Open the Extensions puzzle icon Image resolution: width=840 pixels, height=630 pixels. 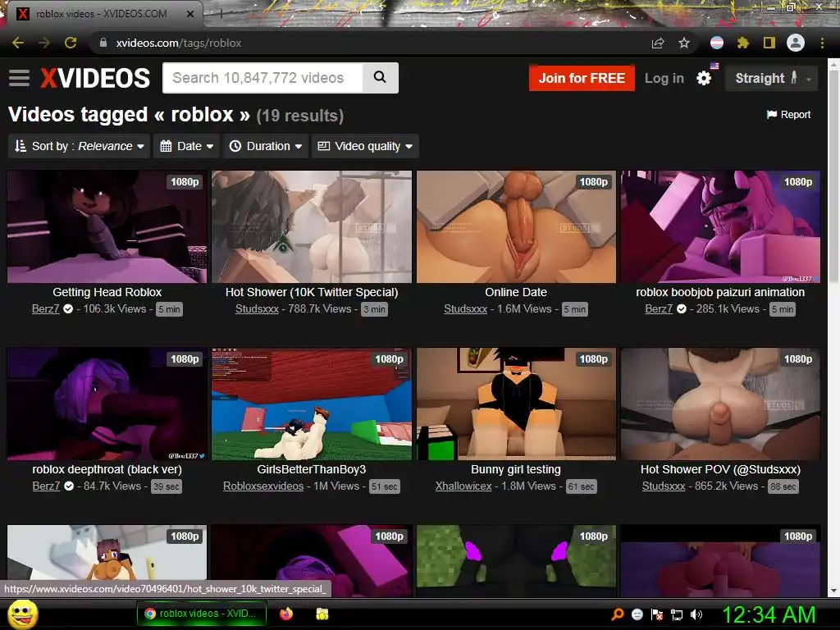(743, 43)
